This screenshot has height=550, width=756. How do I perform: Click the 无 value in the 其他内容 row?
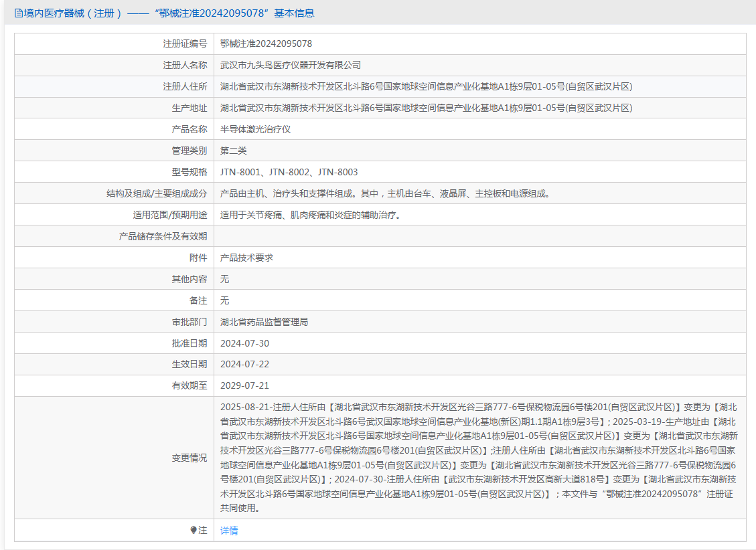pyautogui.click(x=225, y=279)
